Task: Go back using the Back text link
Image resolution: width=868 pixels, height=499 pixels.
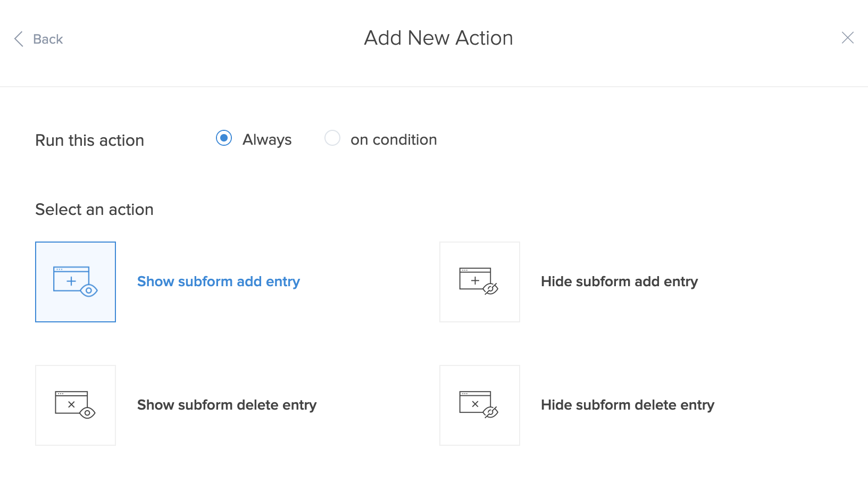Action: (x=48, y=39)
